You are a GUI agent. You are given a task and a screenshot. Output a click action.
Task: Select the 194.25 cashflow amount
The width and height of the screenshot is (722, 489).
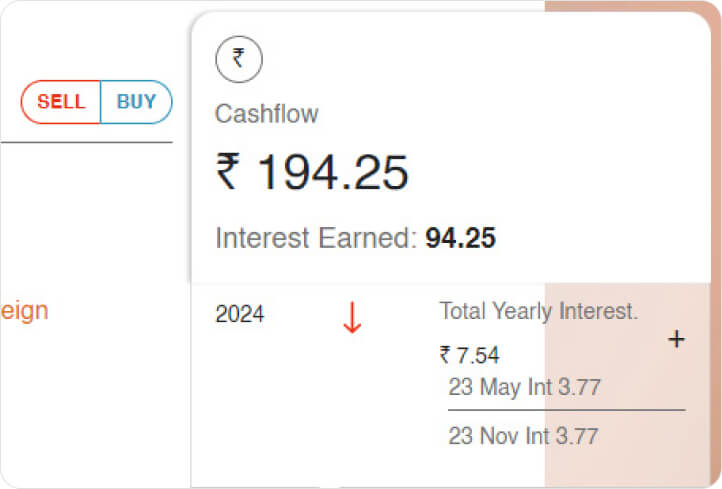pos(333,173)
